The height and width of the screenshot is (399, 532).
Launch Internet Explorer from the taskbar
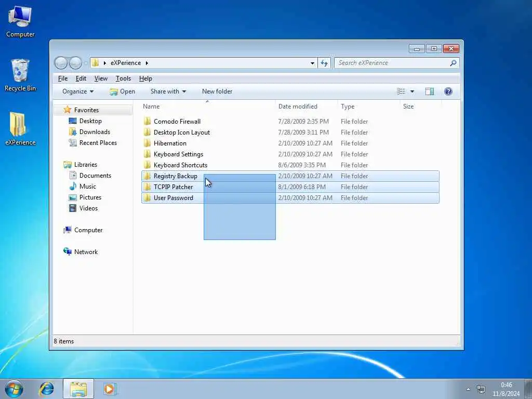click(46, 389)
